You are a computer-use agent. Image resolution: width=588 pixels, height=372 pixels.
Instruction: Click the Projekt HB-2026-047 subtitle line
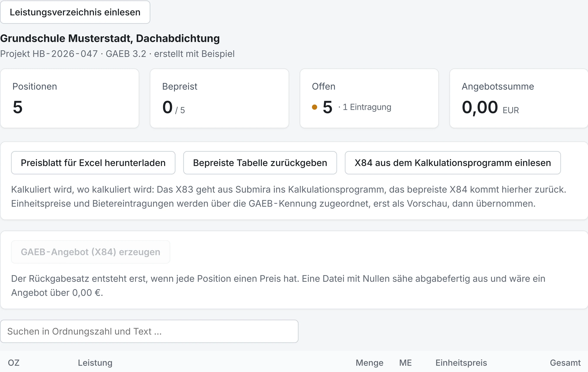[117, 54]
